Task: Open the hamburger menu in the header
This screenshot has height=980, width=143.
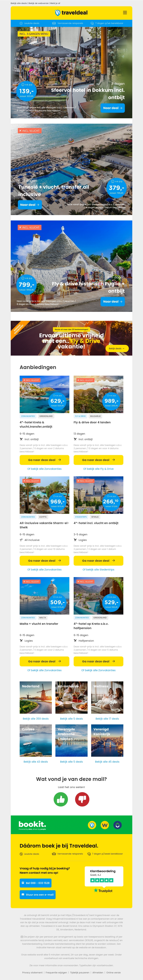Action: coord(125,13)
